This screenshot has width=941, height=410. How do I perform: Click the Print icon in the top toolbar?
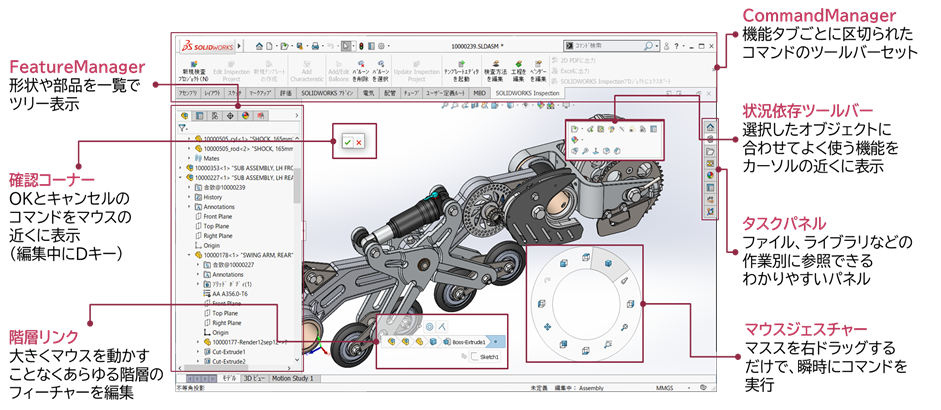pyautogui.click(x=315, y=46)
